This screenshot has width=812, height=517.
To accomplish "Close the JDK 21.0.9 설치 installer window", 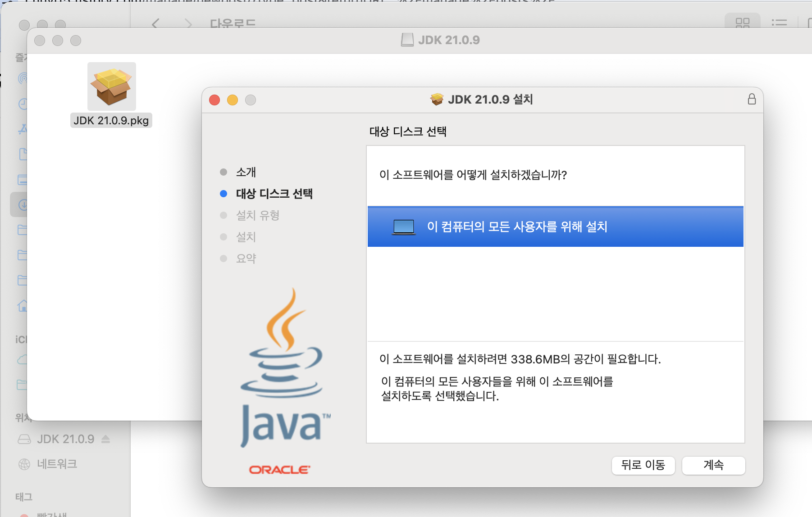I will click(x=214, y=100).
